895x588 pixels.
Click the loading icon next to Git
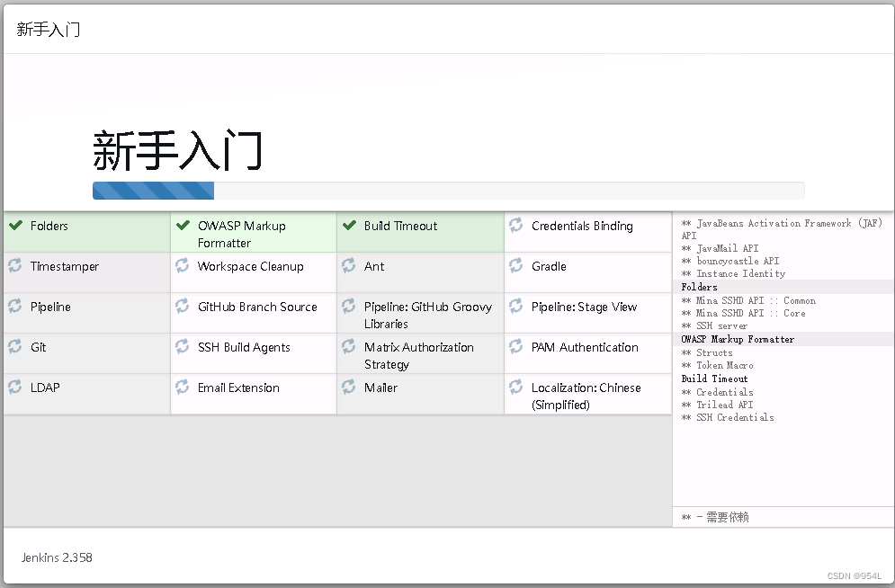tap(15, 347)
